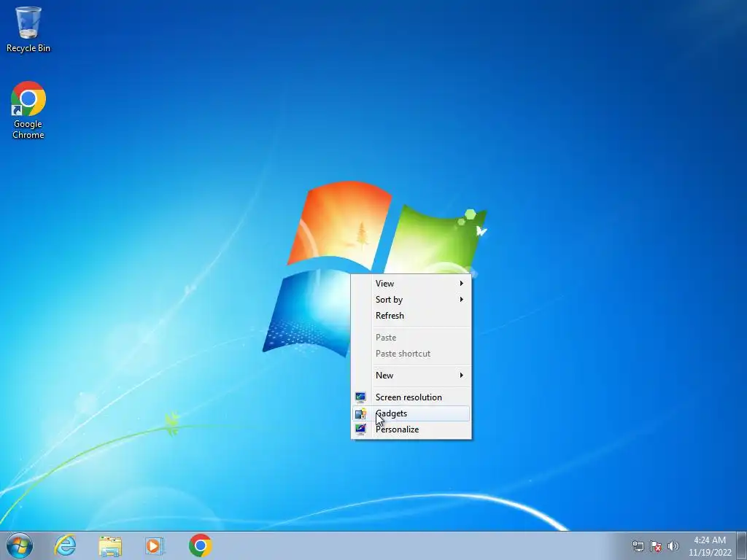Click the Show desktop button
Image resolution: width=747 pixels, height=560 pixels.
[x=742, y=545]
